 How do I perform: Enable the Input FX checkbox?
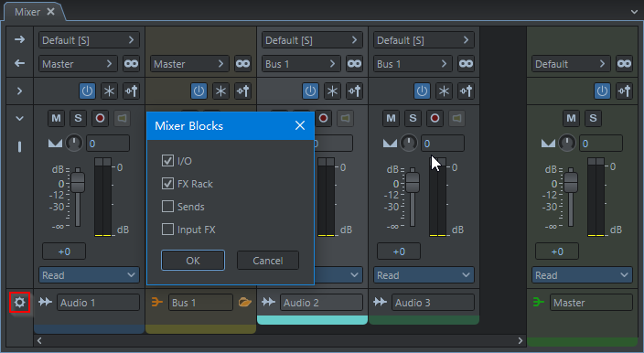pyautogui.click(x=167, y=229)
